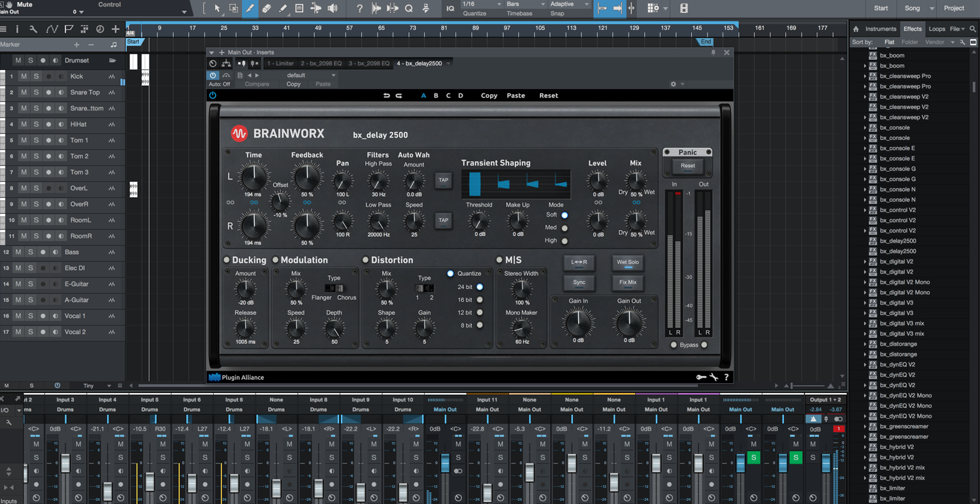Viewport: 980px width, 504px height.
Task: Select the Arrow tool in toolbar
Action: (x=218, y=8)
